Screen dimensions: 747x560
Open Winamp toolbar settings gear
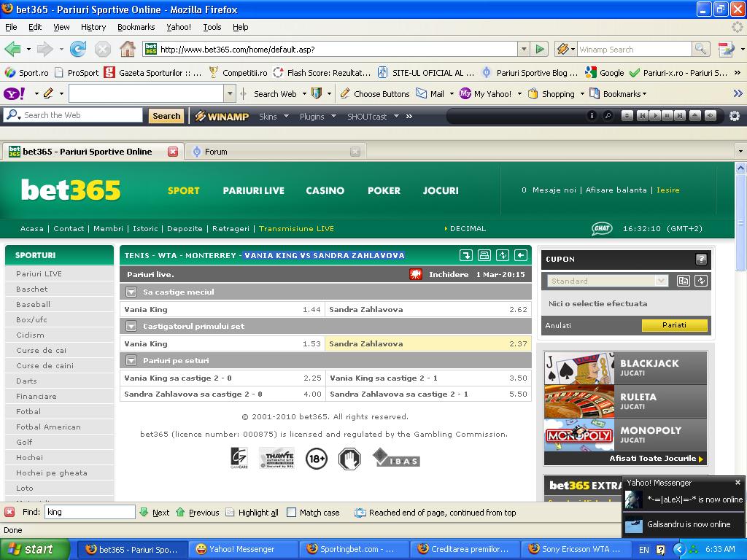(x=735, y=116)
